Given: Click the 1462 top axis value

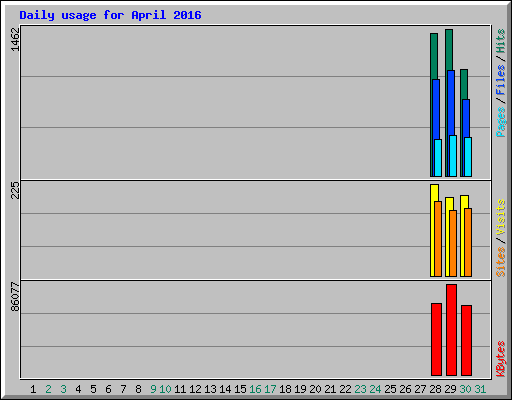Looking at the screenshot, I should (15, 39).
